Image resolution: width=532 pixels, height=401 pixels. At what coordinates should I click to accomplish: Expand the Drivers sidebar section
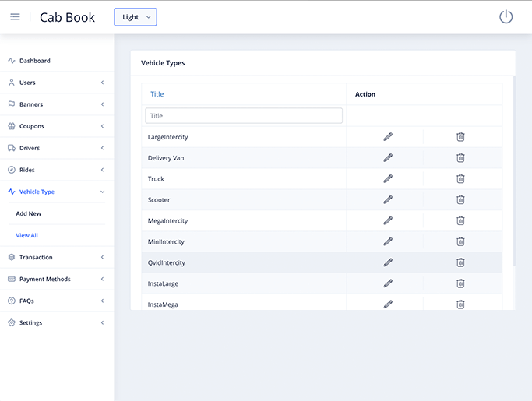tap(55, 148)
